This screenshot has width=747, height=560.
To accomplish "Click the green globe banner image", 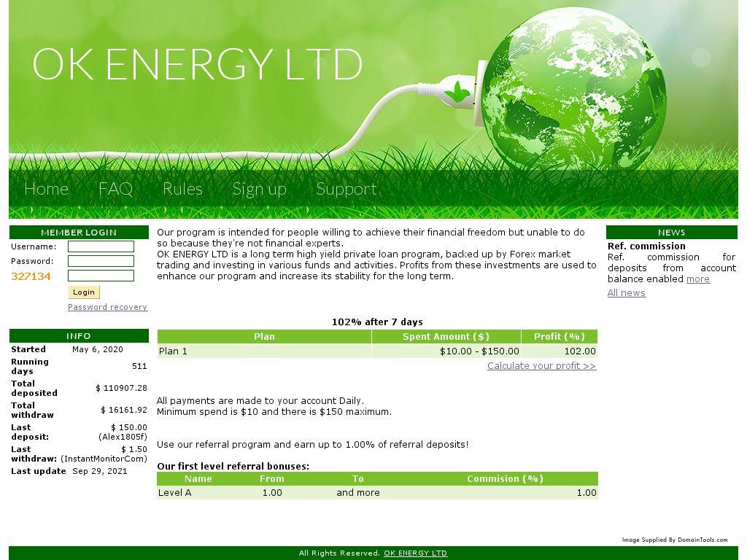I will pyautogui.click(x=573, y=88).
